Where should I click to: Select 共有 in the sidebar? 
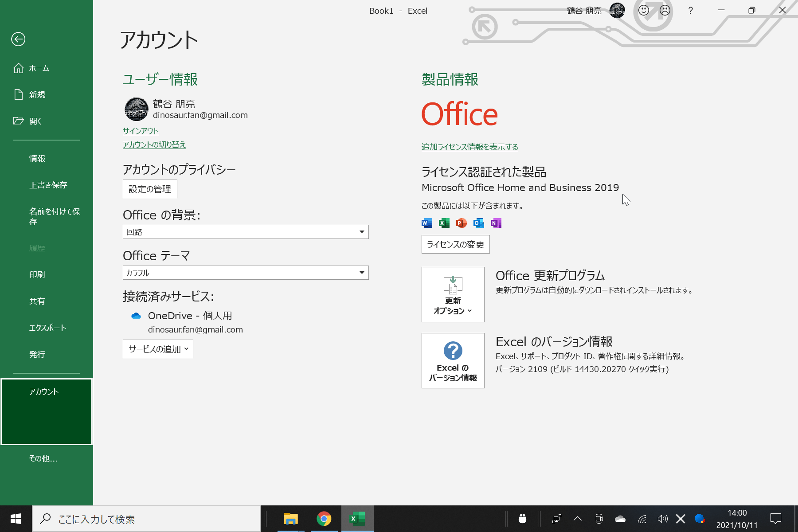tap(47, 301)
